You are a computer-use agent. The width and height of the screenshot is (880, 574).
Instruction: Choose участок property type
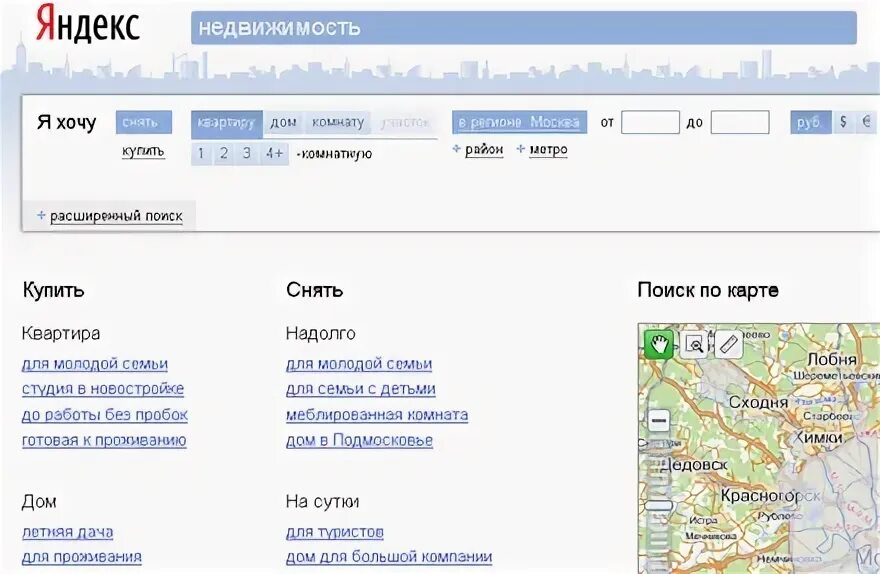tap(405, 122)
